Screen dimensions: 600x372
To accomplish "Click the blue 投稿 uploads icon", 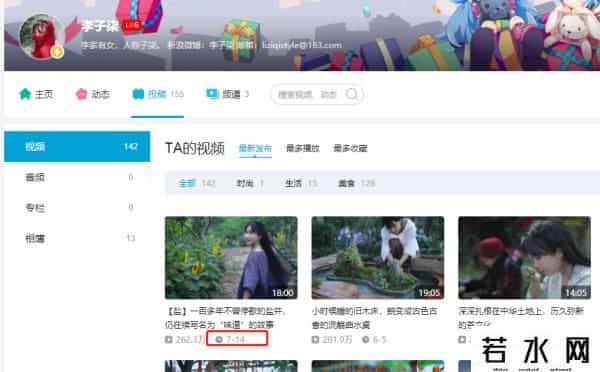I will (138, 94).
